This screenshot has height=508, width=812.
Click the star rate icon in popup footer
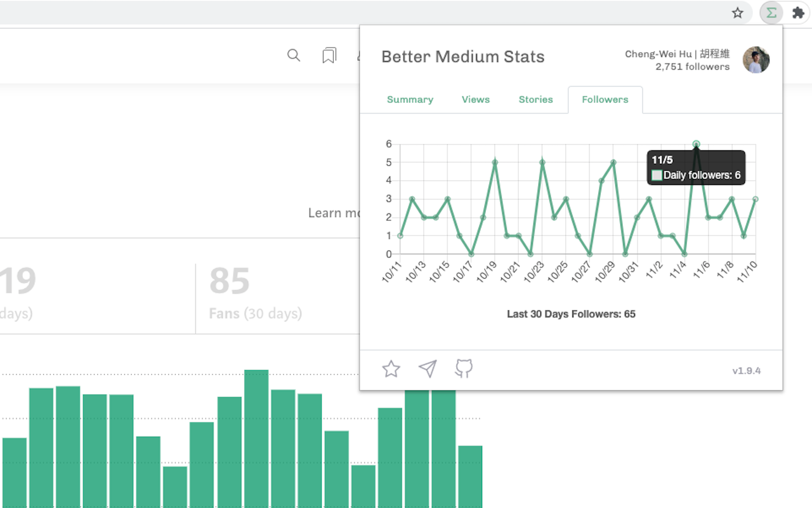(x=391, y=369)
